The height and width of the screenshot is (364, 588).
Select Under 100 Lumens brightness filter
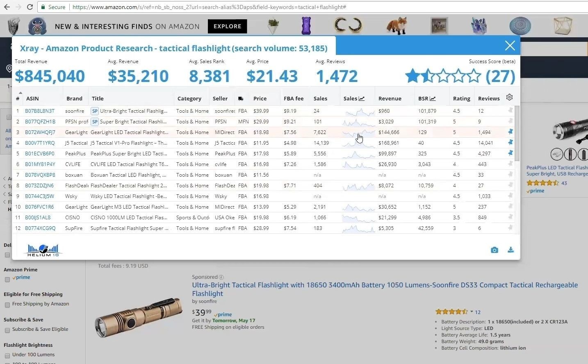[7, 356]
